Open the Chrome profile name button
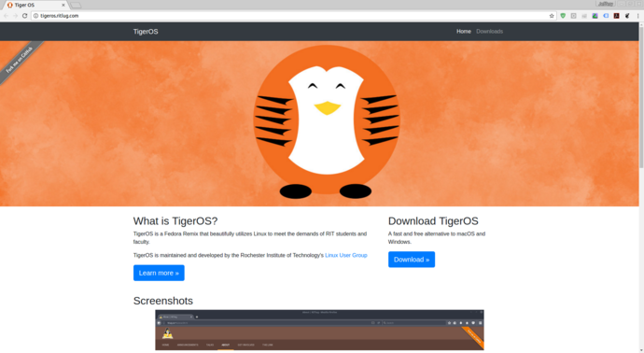 606,4
